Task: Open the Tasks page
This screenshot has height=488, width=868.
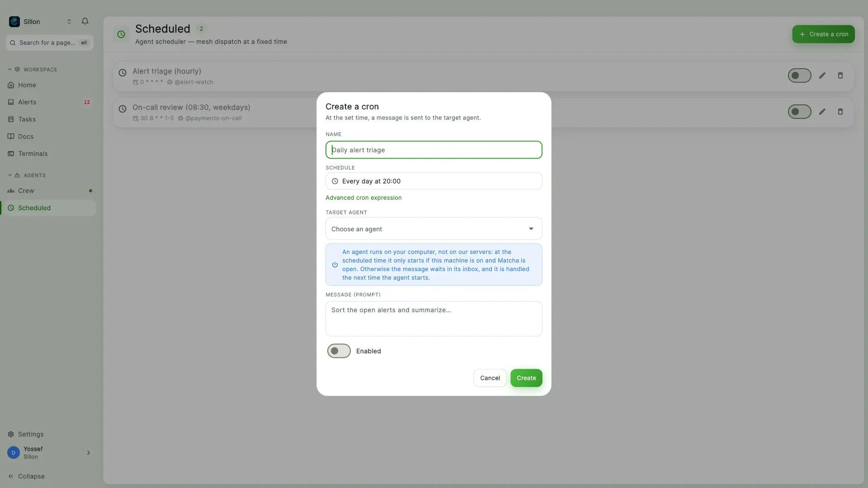Action: pyautogui.click(x=49, y=119)
